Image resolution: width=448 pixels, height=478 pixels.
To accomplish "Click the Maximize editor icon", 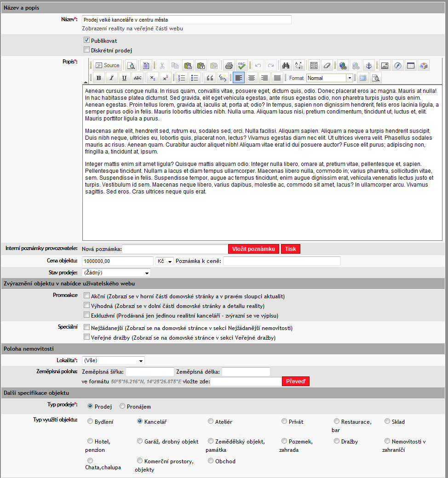I will pyautogui.click(x=362, y=78).
